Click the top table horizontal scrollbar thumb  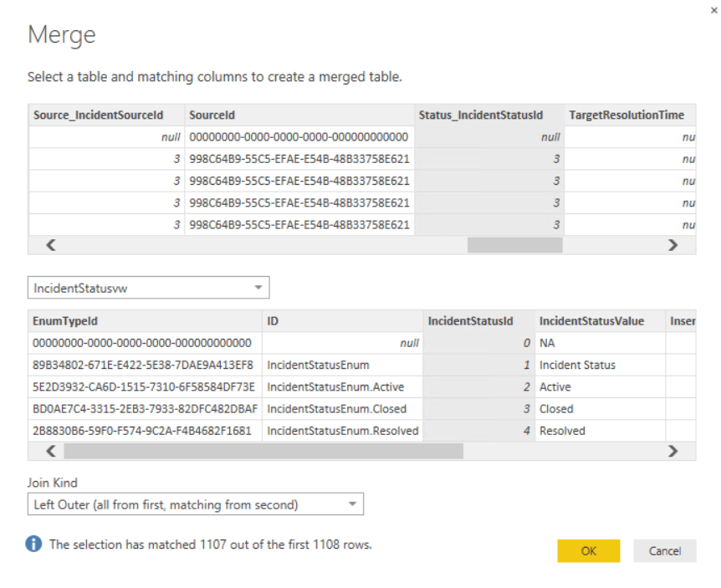(514, 245)
